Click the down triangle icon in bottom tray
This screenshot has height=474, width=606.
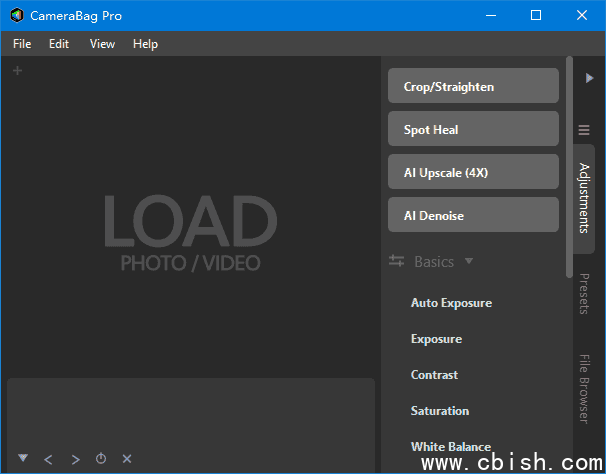[23, 458]
